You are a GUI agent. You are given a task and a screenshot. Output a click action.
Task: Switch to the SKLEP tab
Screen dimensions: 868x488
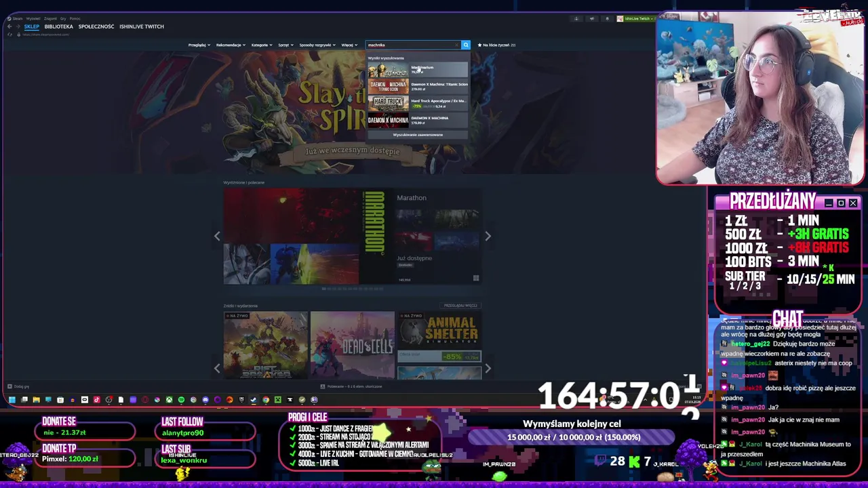32,26
